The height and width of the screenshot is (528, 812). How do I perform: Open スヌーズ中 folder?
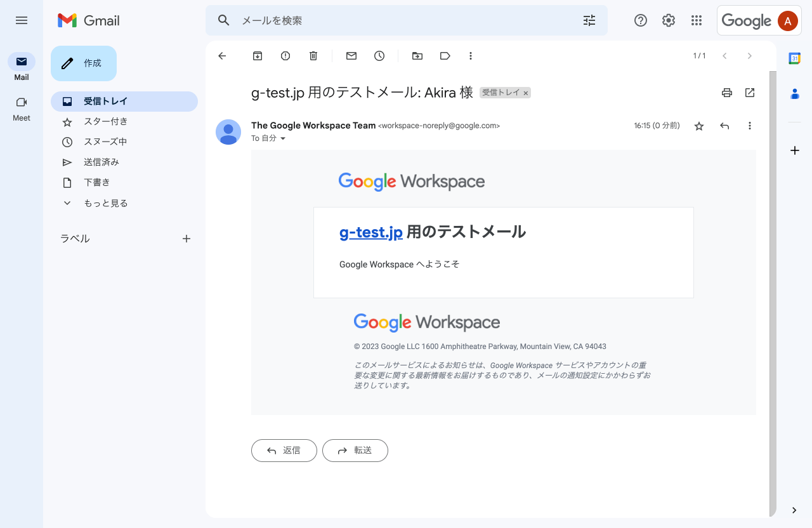(x=124, y=142)
